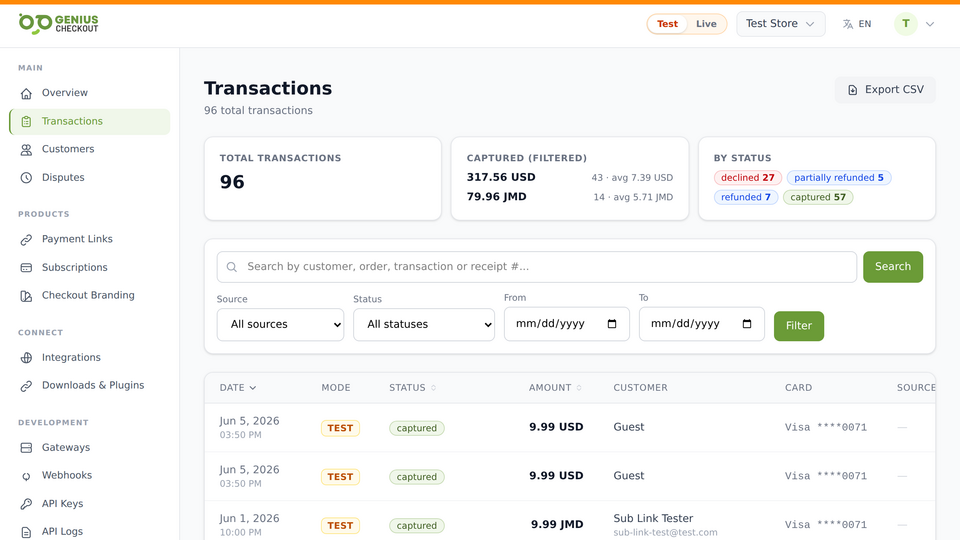Click the Downloads & Plugins link icon

pyautogui.click(x=26, y=386)
